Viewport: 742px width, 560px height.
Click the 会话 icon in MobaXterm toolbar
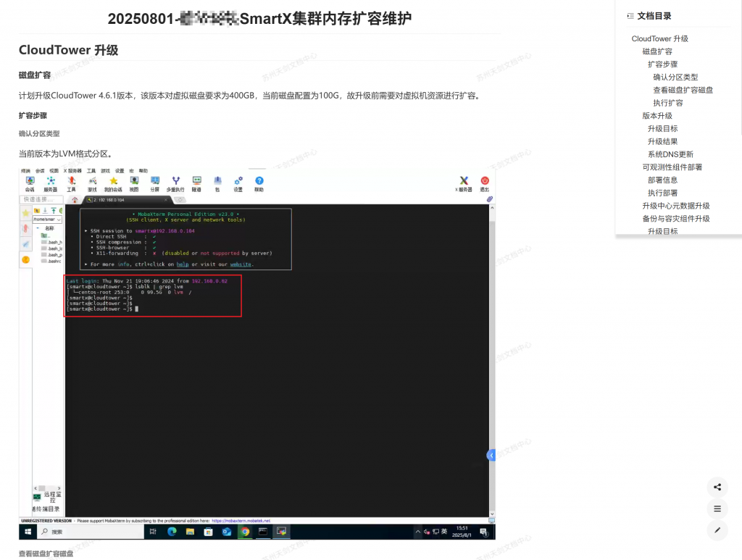tap(30, 182)
